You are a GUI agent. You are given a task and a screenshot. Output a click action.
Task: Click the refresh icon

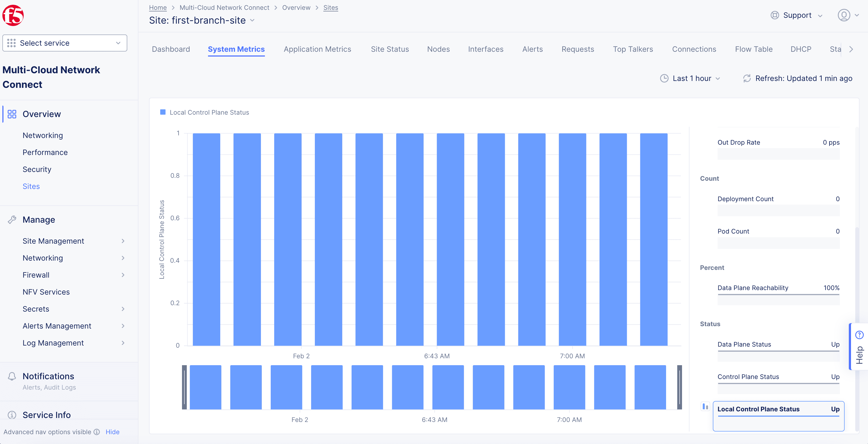click(x=747, y=79)
